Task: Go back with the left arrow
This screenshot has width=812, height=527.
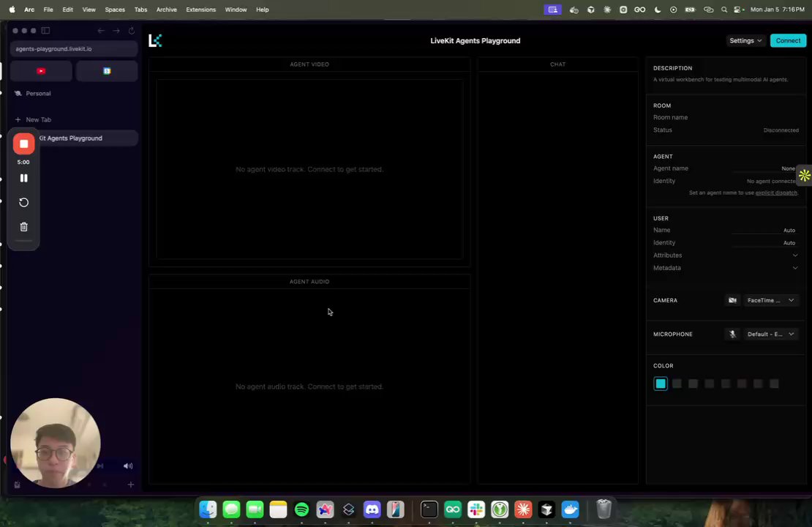Action: coord(101,31)
